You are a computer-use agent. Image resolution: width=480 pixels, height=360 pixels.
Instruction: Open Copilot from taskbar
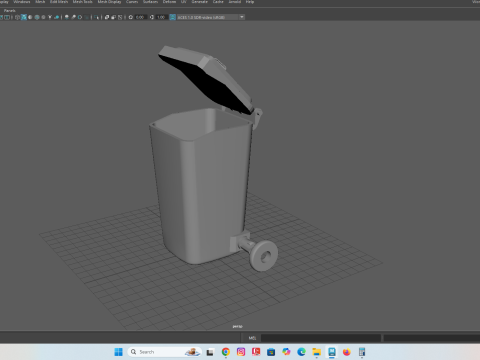click(x=286, y=352)
